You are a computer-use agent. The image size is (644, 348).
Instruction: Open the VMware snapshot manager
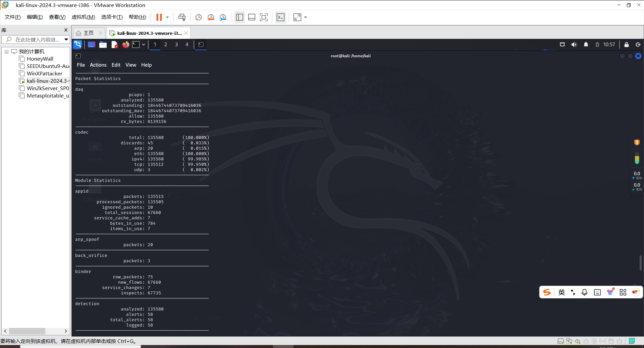[x=223, y=17]
